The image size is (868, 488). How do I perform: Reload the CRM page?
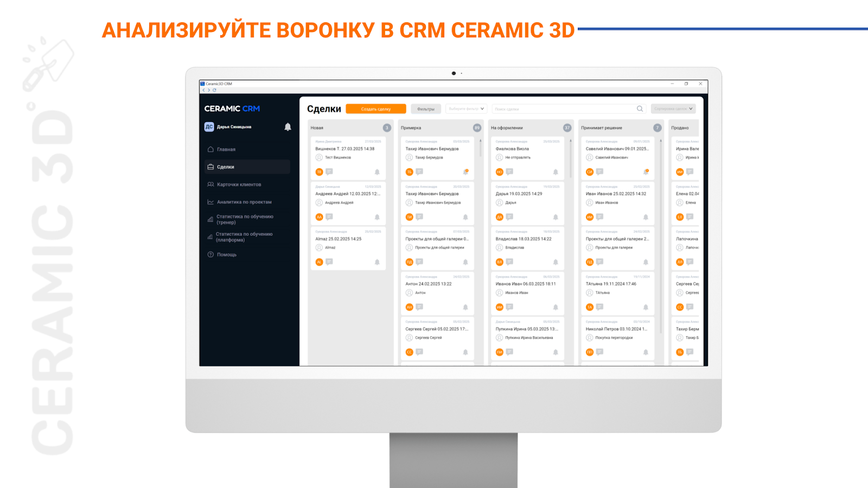tap(214, 90)
